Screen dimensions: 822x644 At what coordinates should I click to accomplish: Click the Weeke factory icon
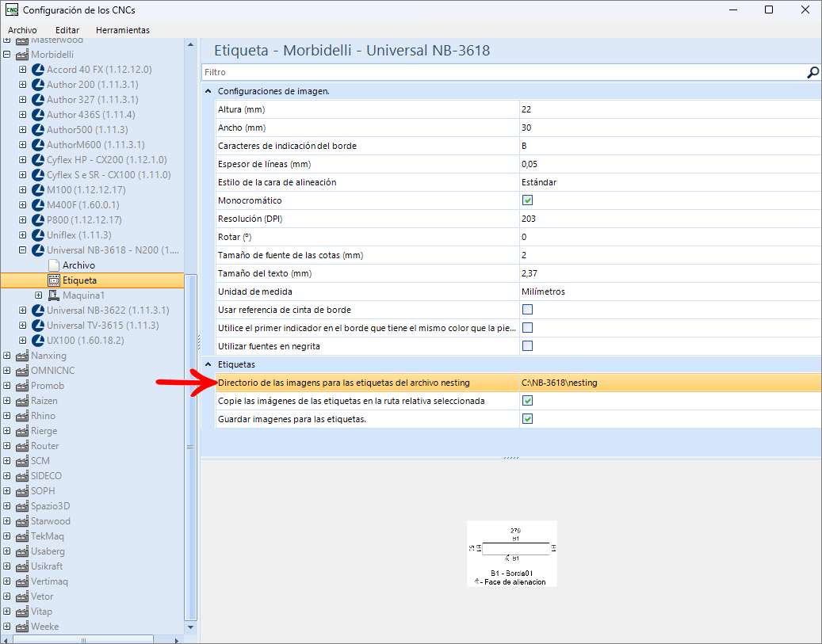coord(22,627)
